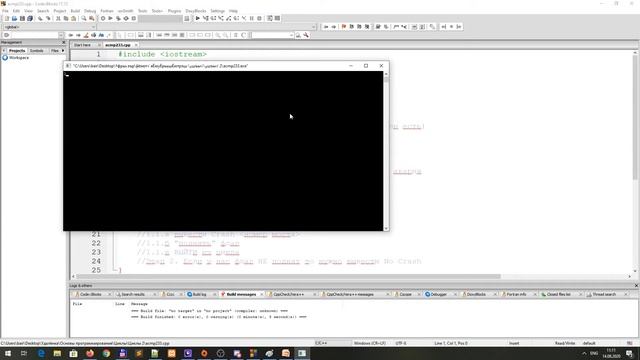Open the View menu
The width and height of the screenshot is (640, 360).
(28, 11)
